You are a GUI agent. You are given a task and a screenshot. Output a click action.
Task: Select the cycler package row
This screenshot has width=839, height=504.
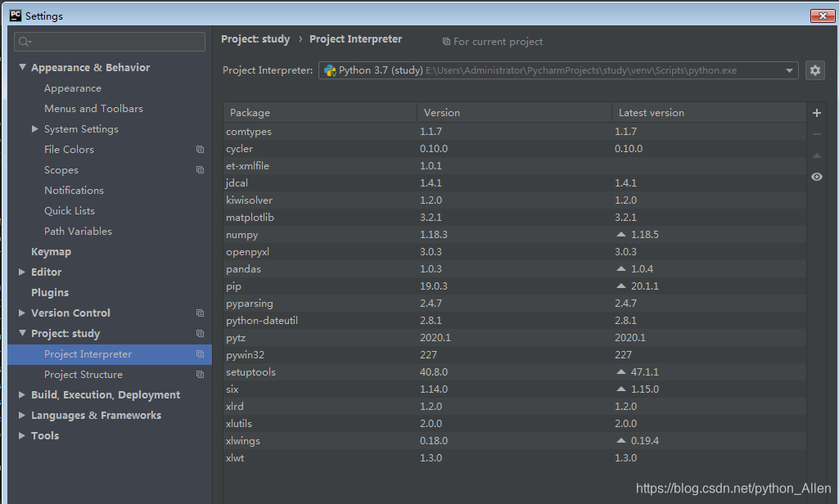[x=515, y=148]
